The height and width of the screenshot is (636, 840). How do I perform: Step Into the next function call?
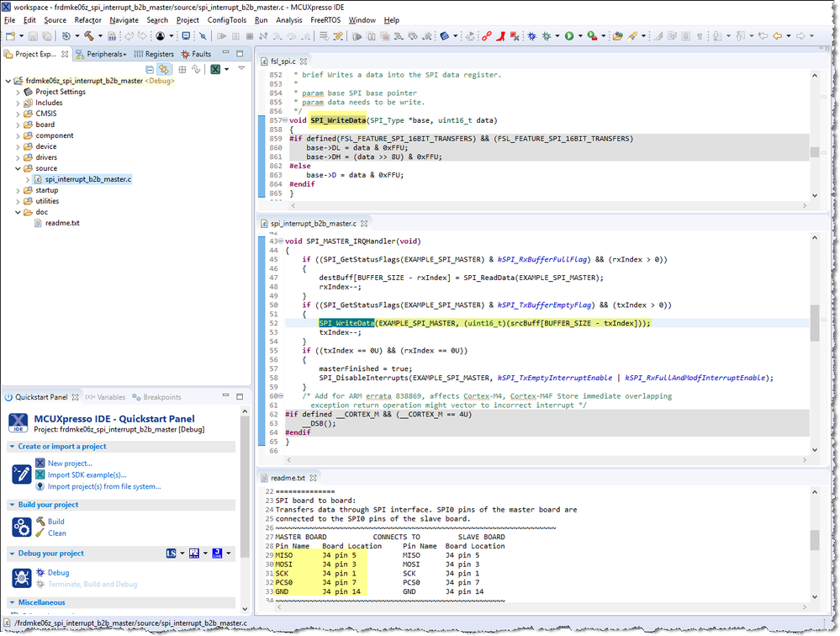[x=278, y=37]
